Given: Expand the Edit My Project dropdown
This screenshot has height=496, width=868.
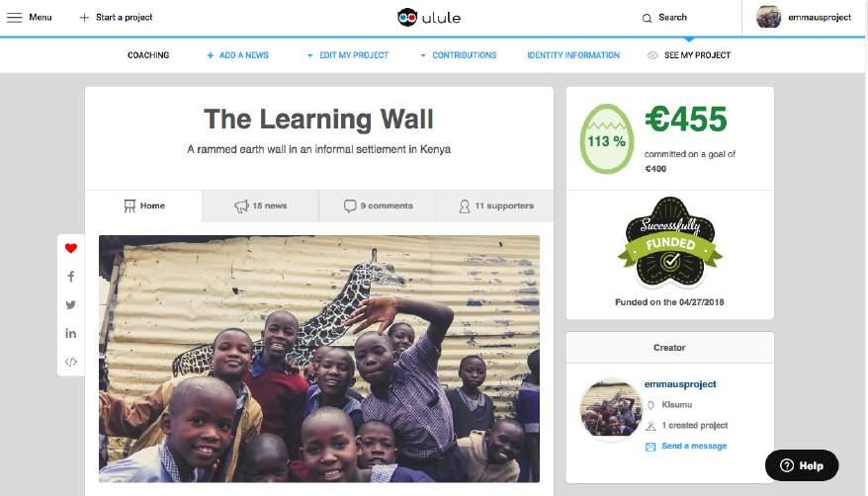Looking at the screenshot, I should click(348, 55).
